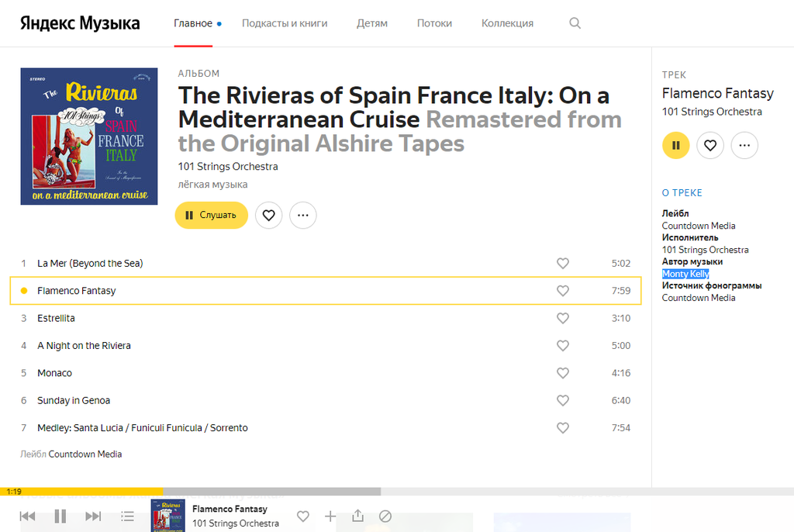Image resolution: width=794 pixels, height=532 pixels.
Task: Select the Flamenco Fantasy row in track list
Action: (326, 291)
